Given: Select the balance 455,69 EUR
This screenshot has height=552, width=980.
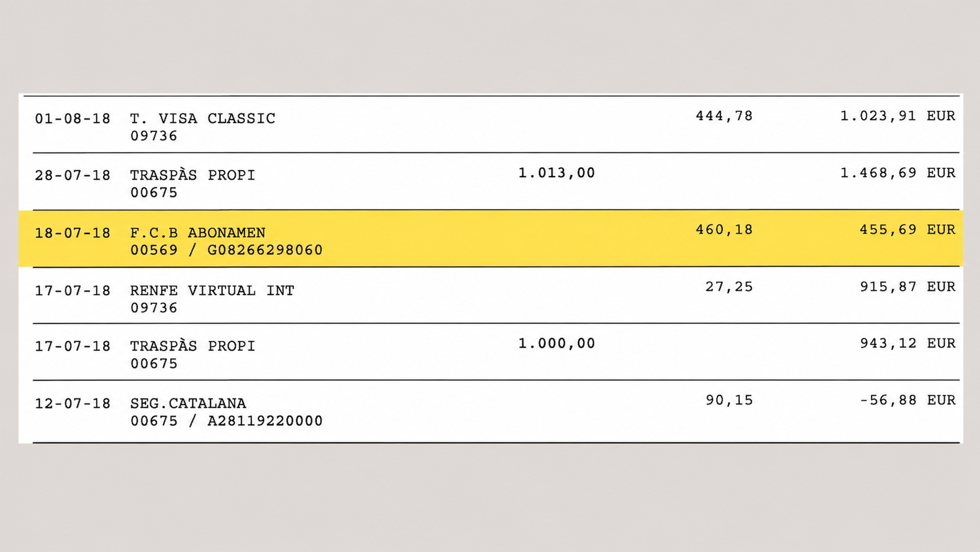Looking at the screenshot, I should point(907,229).
